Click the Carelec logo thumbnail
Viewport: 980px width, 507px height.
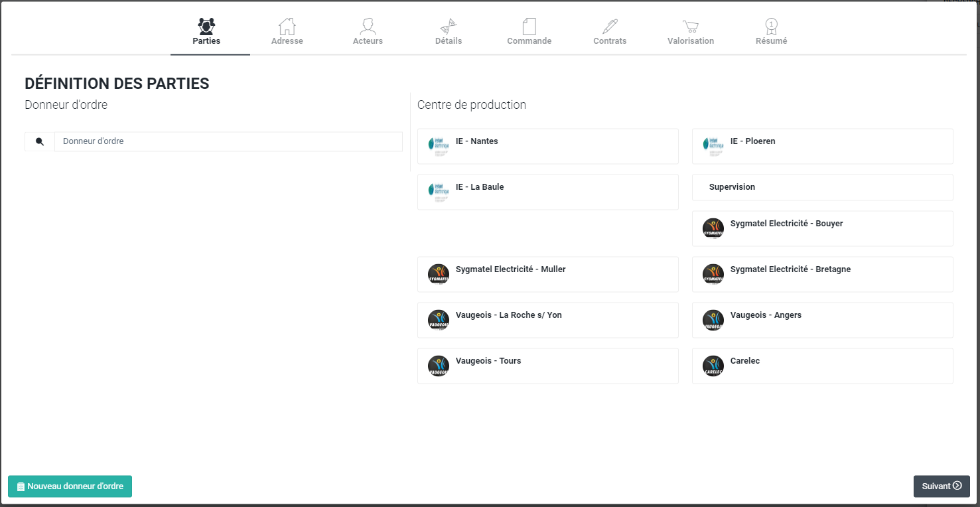[x=713, y=366]
